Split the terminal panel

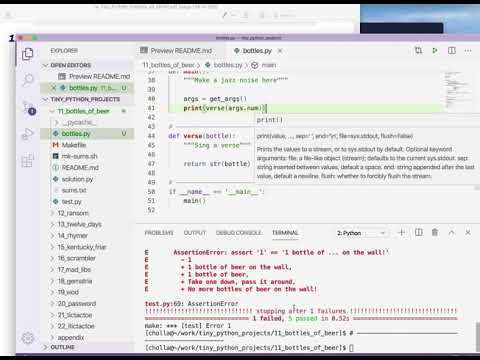[419, 232]
